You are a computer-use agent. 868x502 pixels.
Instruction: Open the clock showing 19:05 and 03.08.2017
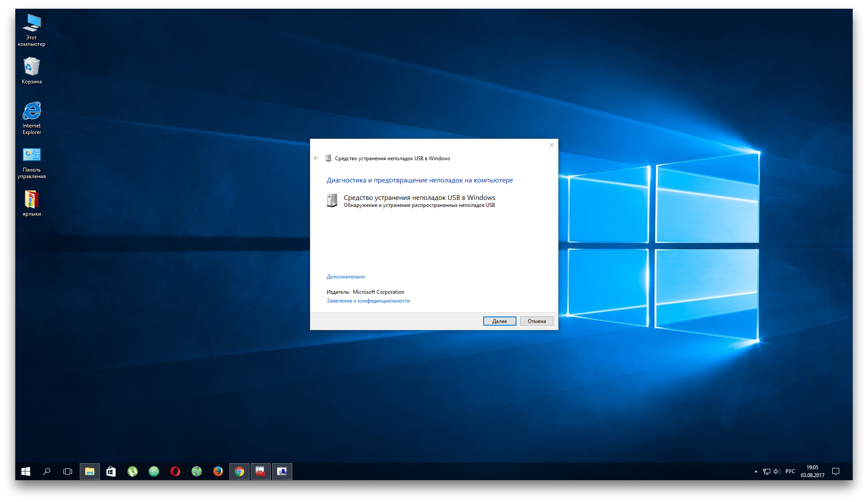(x=813, y=471)
